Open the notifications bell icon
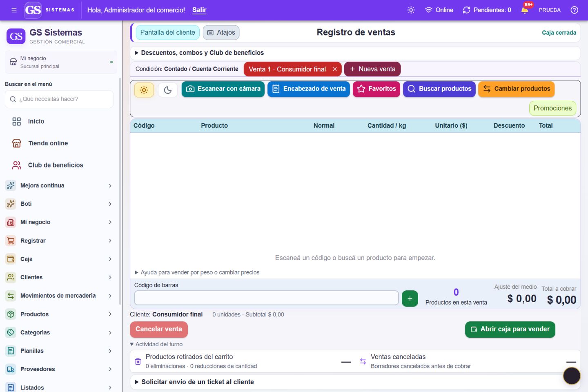 (525, 10)
